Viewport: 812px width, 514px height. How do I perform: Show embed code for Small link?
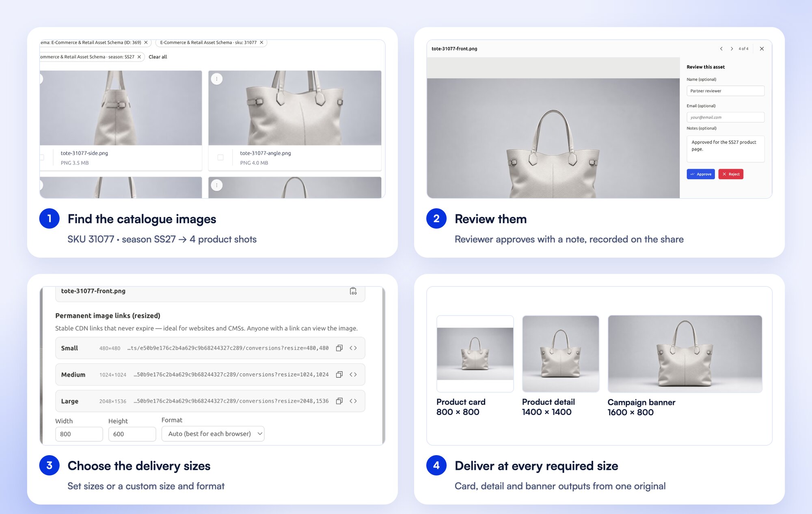click(x=353, y=348)
